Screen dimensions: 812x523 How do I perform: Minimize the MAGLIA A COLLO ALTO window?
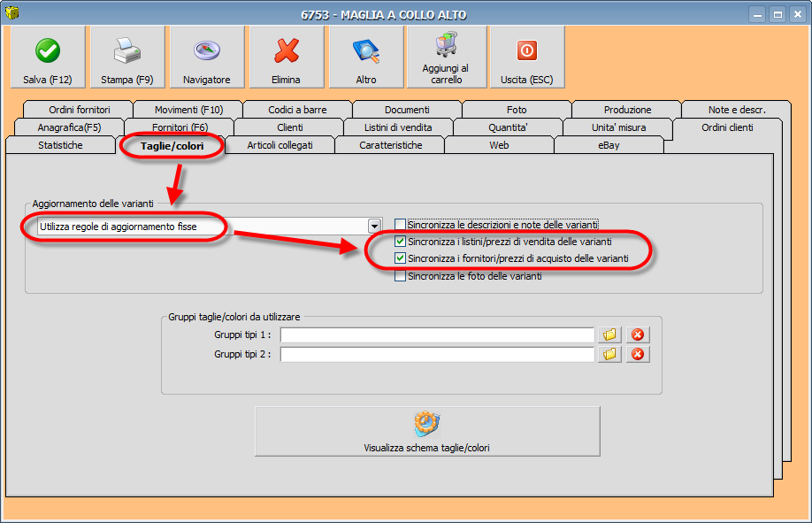point(757,14)
